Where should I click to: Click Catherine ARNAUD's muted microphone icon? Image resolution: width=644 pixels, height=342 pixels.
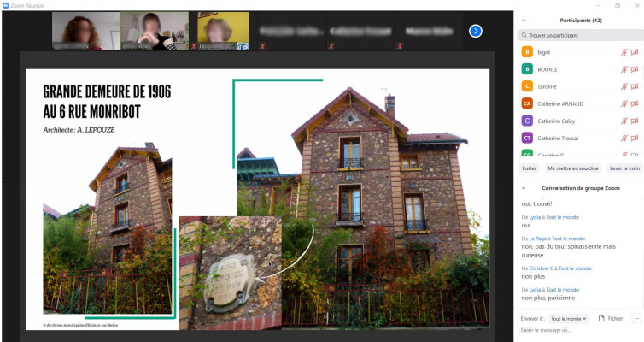[624, 104]
